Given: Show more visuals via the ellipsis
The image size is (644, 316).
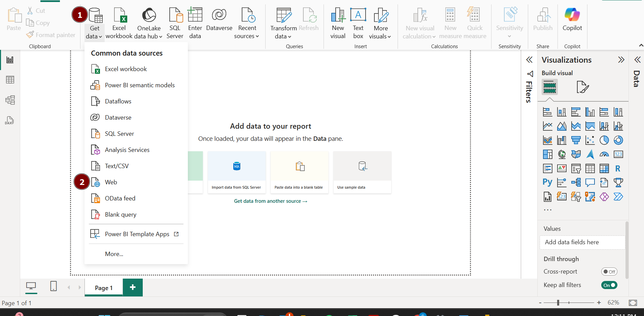Looking at the screenshot, I should click(548, 210).
